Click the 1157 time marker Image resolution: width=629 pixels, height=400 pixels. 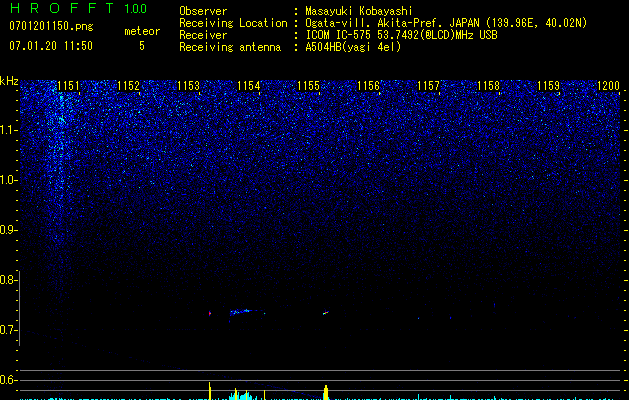pos(428,86)
